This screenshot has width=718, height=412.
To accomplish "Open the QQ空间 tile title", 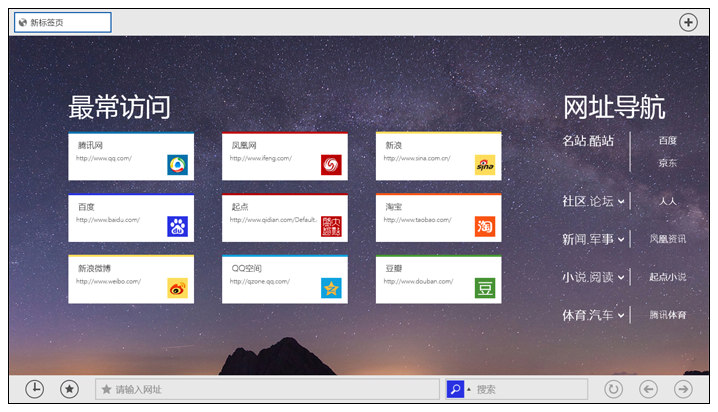I will [x=246, y=268].
